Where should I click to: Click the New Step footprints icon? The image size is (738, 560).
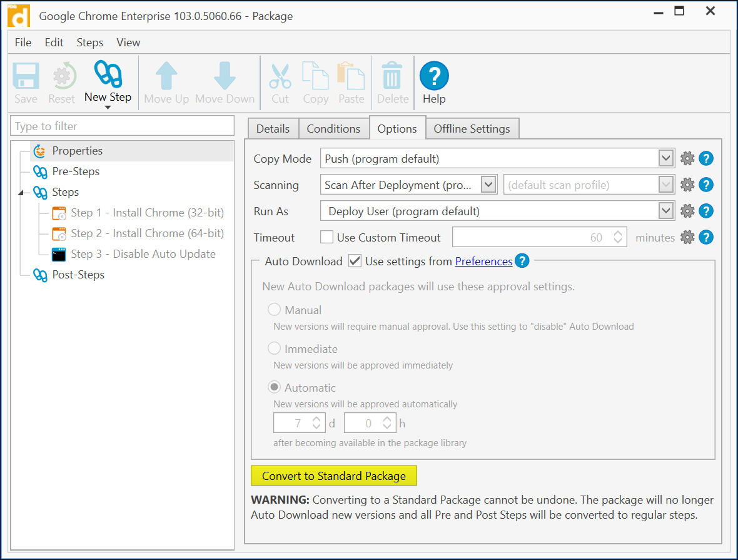tap(108, 75)
